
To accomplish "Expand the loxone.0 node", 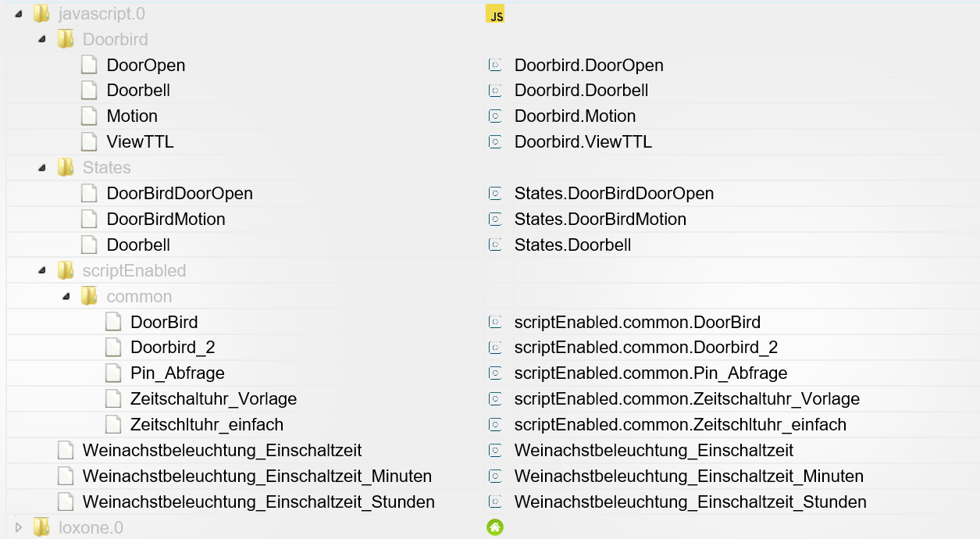I will coord(19,527).
